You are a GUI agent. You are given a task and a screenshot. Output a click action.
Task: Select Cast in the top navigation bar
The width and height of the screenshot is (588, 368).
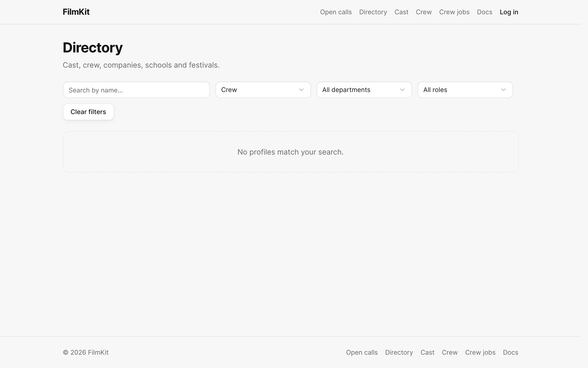click(x=401, y=12)
